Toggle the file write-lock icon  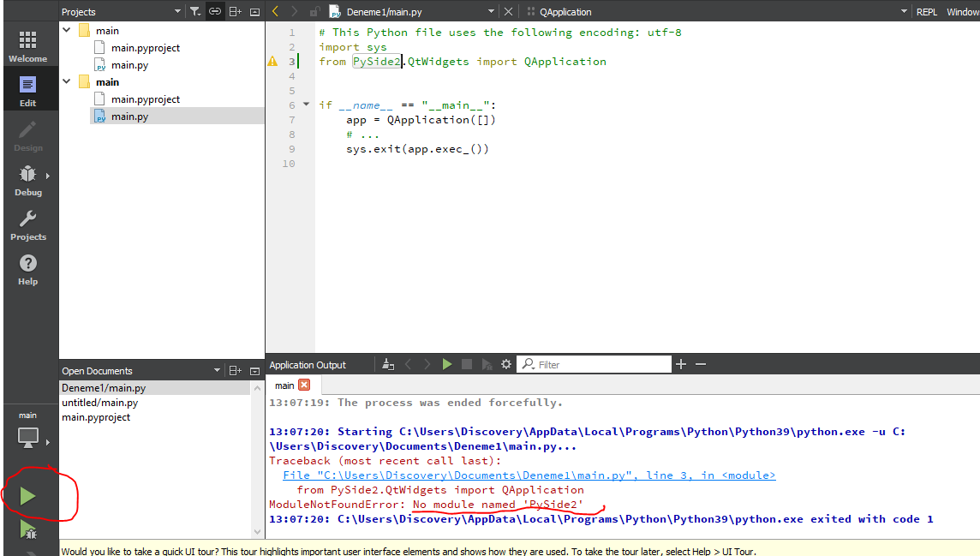point(314,11)
